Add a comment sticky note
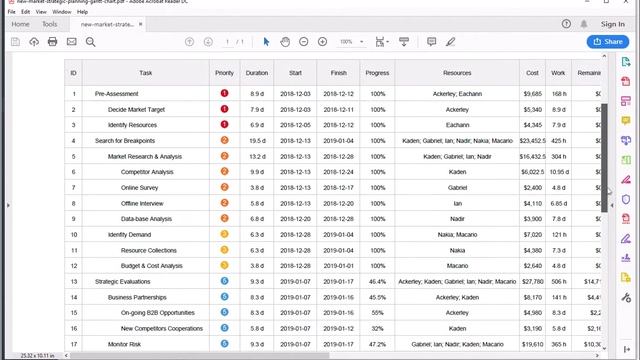 pyautogui.click(x=431, y=42)
